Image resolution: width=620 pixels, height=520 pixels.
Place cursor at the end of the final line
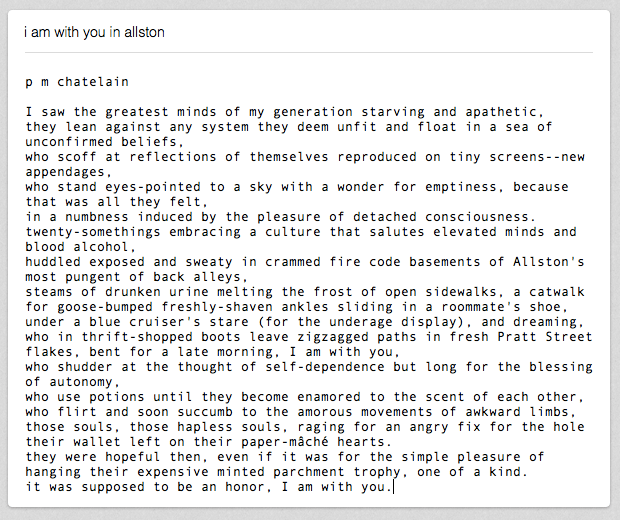coord(394,487)
